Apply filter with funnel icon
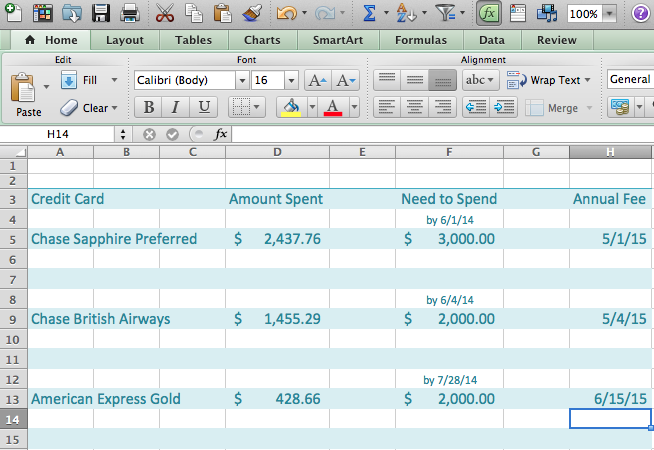 coord(446,13)
